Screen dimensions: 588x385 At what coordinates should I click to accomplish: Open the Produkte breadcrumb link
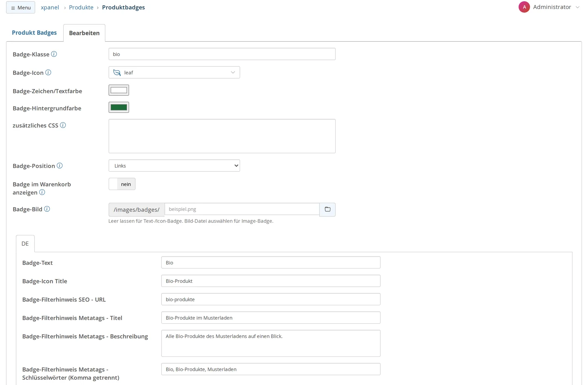tap(81, 7)
